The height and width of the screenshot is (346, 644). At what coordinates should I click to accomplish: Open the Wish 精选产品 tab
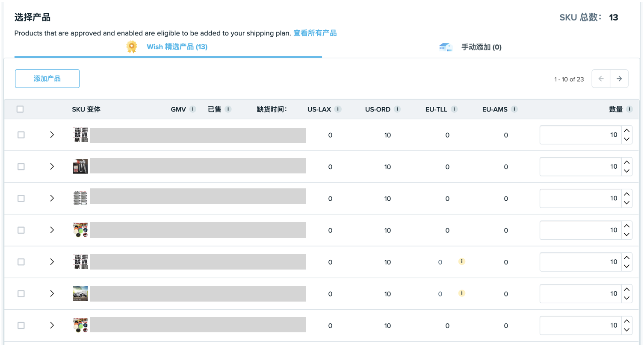pos(177,47)
